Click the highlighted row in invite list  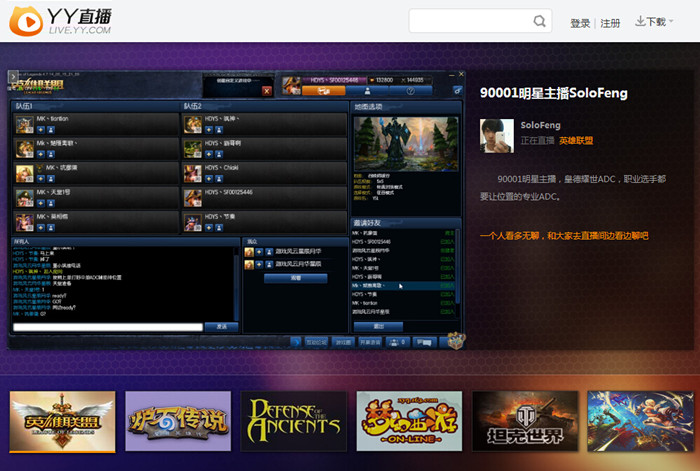pos(403,285)
